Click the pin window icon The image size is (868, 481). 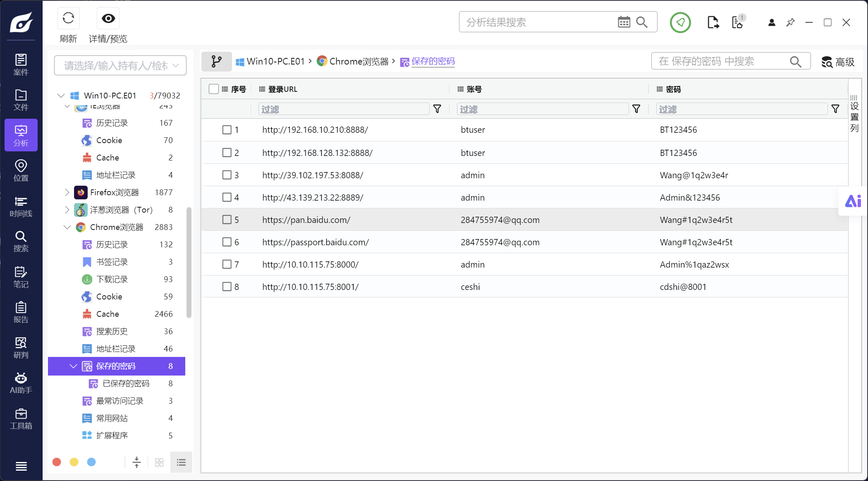point(790,22)
